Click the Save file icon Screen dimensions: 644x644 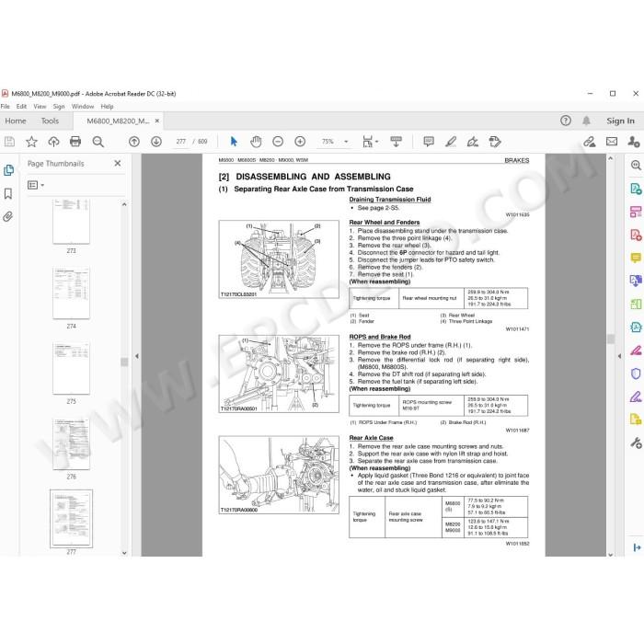9,142
